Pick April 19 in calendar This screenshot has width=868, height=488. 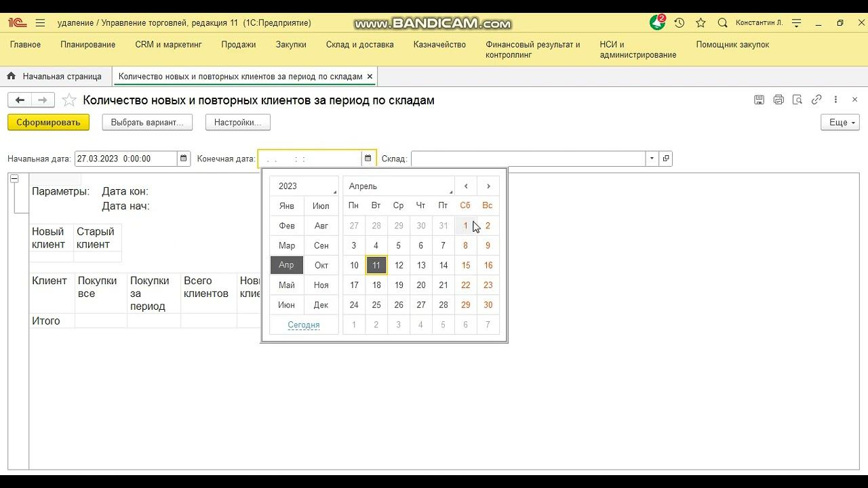tap(399, 285)
